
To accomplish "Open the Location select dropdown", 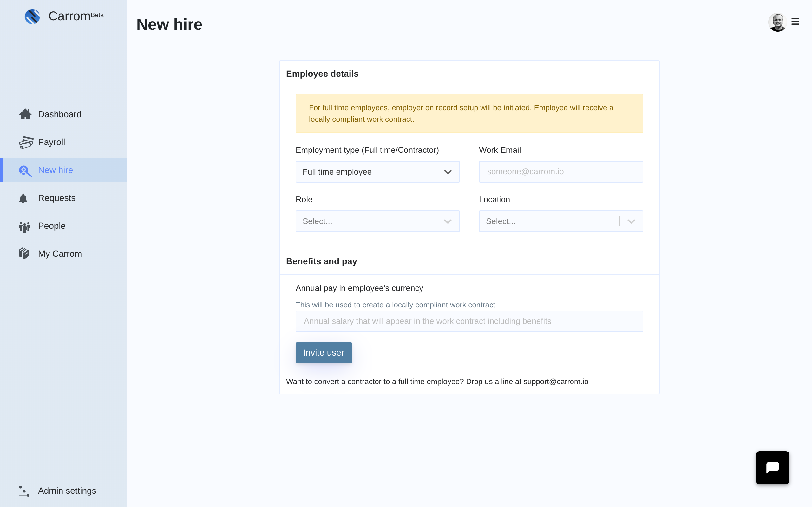I will coord(560,221).
